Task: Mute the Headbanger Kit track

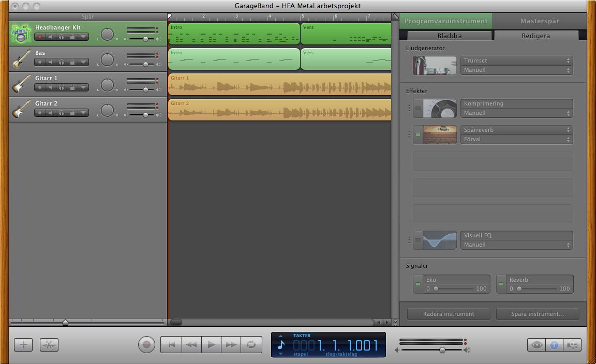Action: click(x=51, y=37)
